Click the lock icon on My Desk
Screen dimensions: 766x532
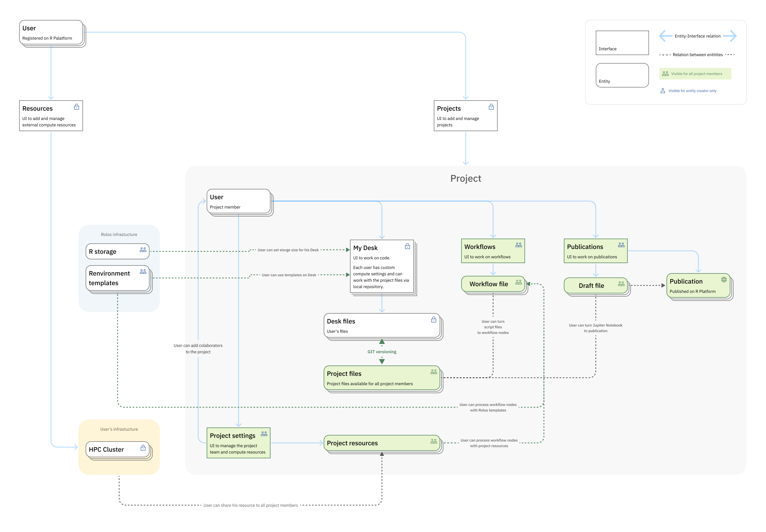(407, 246)
